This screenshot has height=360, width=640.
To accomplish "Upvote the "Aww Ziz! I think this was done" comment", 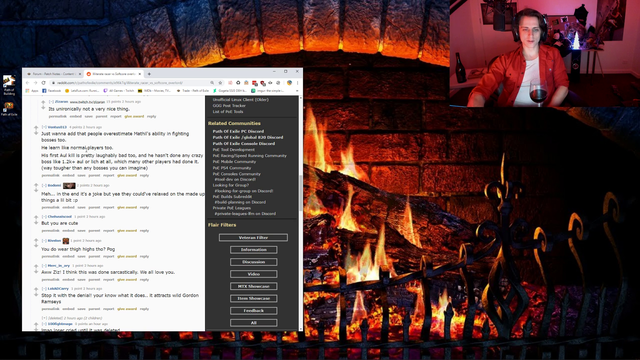I will (x=36, y=266).
